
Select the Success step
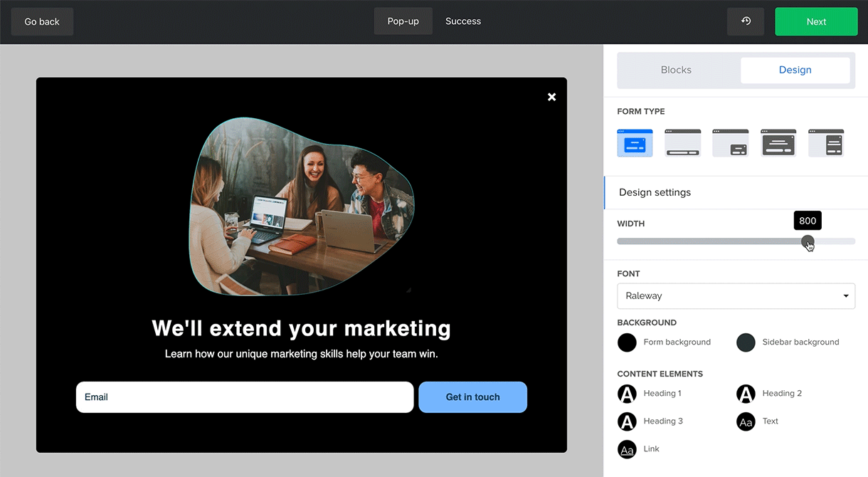click(462, 21)
